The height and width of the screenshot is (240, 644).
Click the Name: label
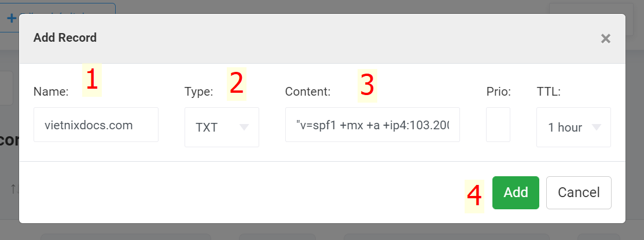click(51, 92)
